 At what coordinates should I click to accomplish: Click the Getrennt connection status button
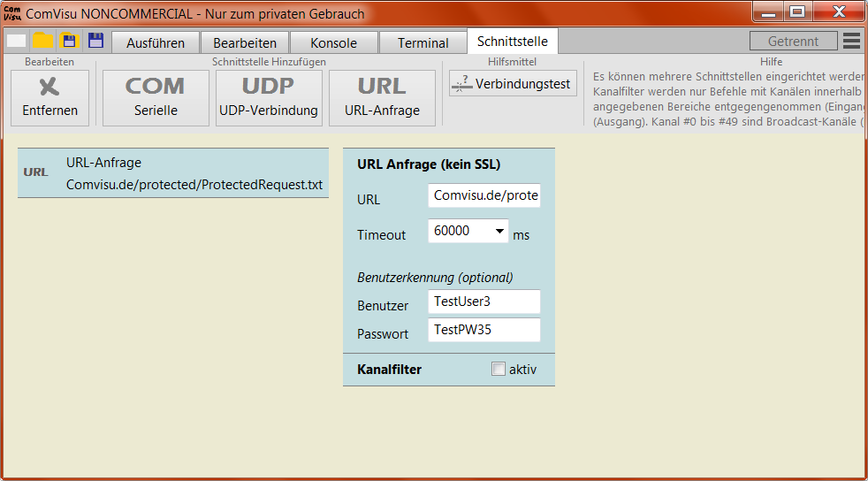[793, 41]
